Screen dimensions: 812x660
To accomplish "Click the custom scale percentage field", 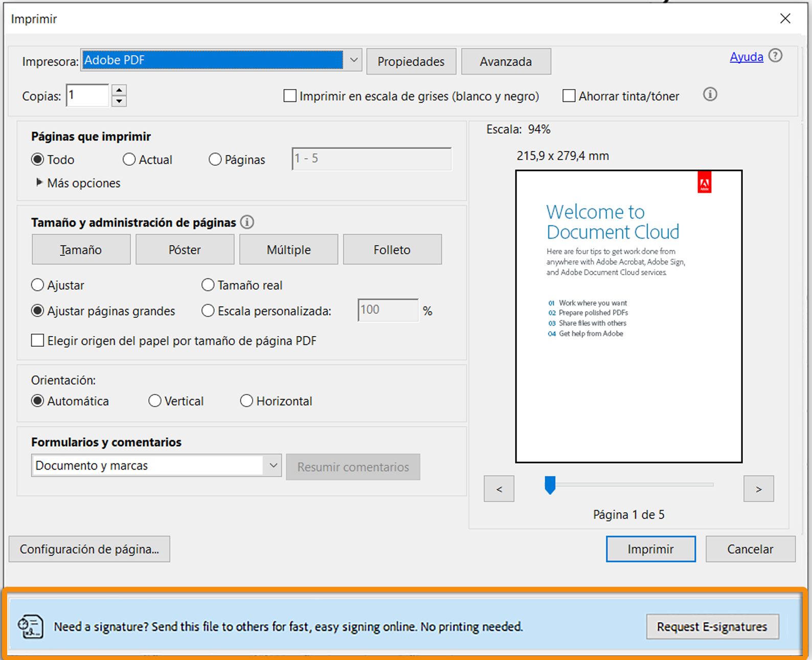I will coord(388,310).
